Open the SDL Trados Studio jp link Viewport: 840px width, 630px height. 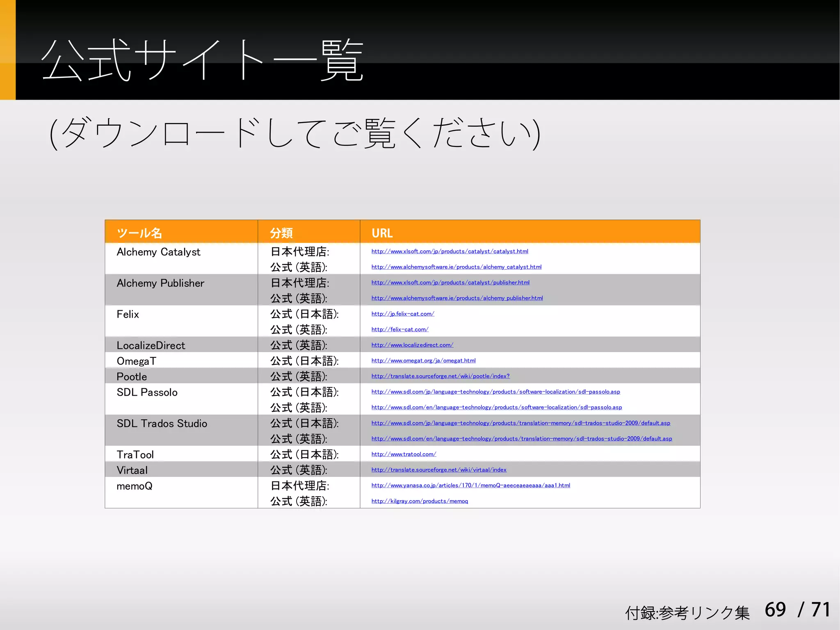(520, 423)
